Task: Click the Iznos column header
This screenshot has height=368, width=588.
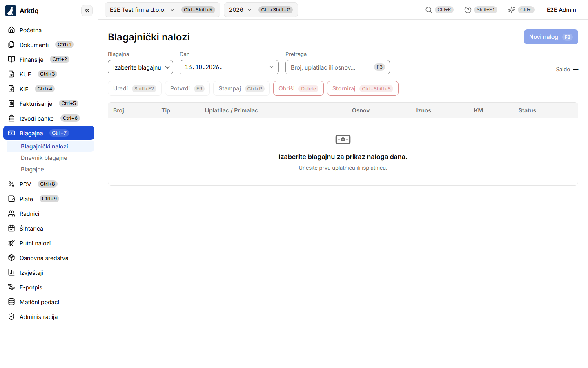Action: click(423, 110)
